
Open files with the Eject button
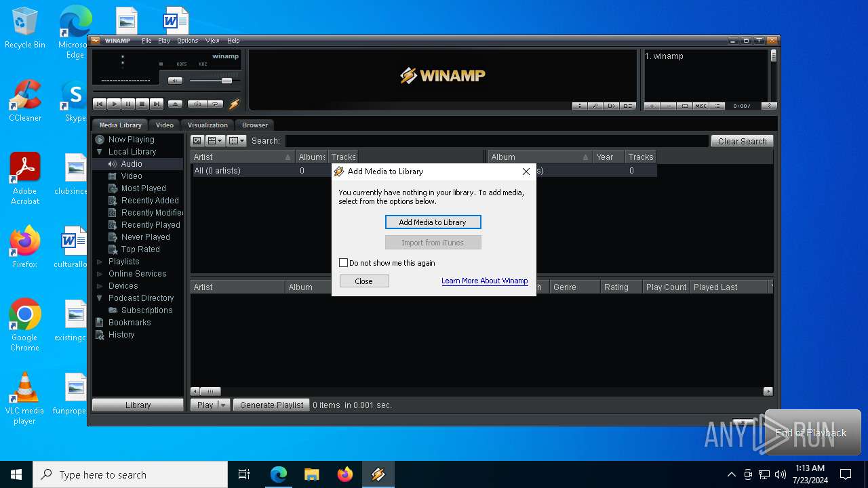[x=176, y=104]
